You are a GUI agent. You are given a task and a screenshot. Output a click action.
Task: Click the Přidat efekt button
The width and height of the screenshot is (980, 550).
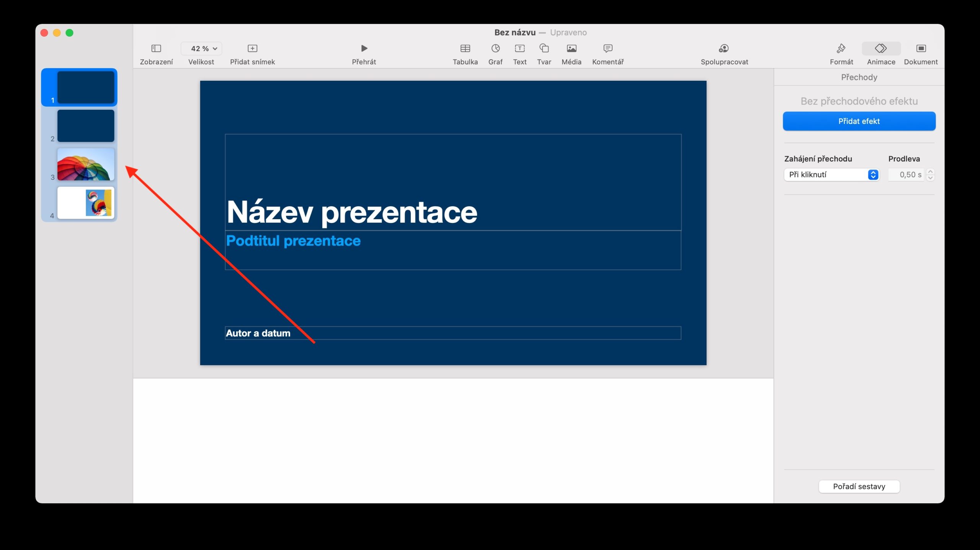pos(859,121)
